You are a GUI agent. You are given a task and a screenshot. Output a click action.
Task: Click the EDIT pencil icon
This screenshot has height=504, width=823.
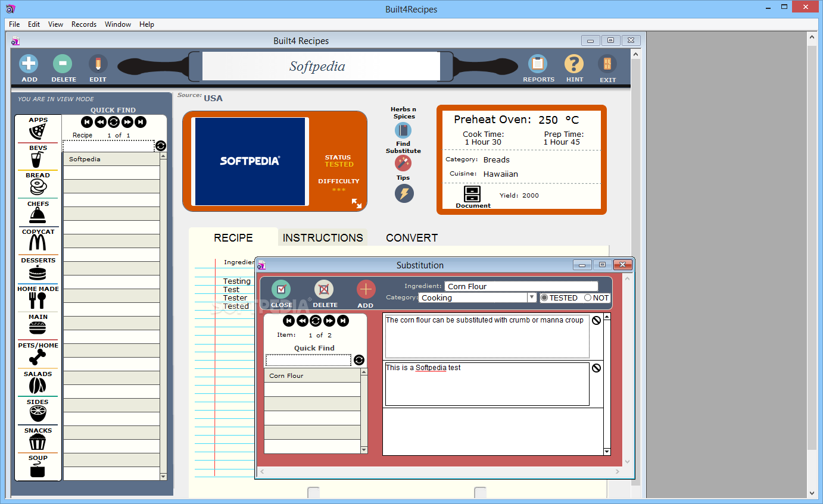(98, 64)
